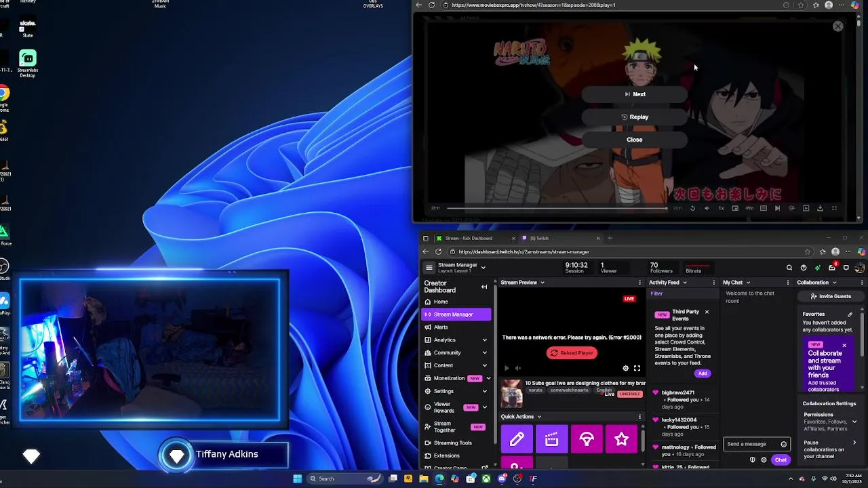This screenshot has height=488, width=868.
Task: Click the Reload Player button
Action: (x=572, y=353)
